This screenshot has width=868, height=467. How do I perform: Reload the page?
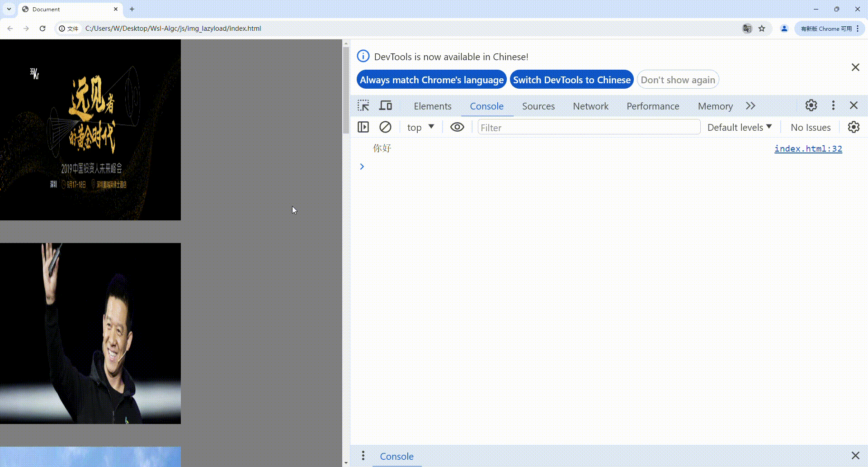tap(42, 29)
